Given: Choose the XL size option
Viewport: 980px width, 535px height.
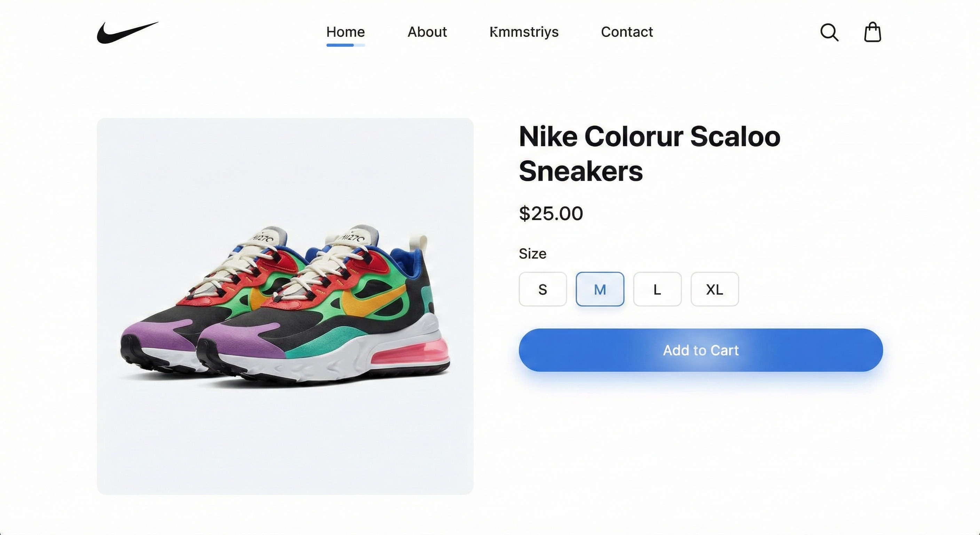Looking at the screenshot, I should click(x=714, y=289).
